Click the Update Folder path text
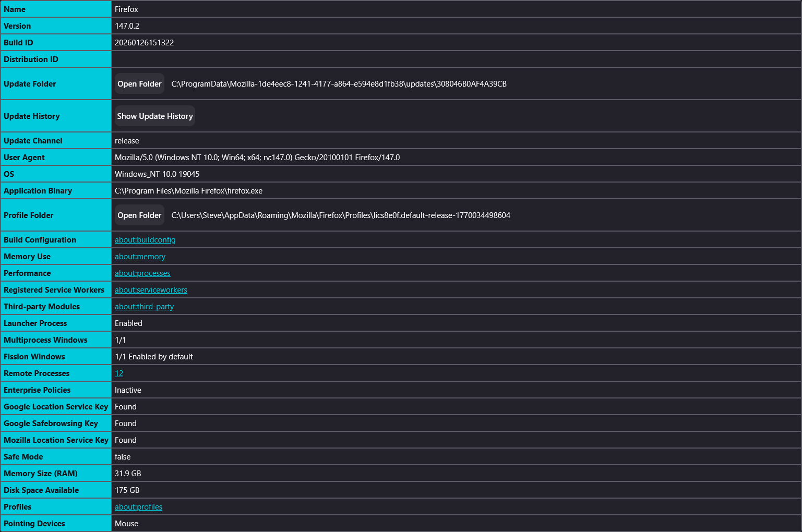This screenshot has height=532, width=802. (x=339, y=84)
